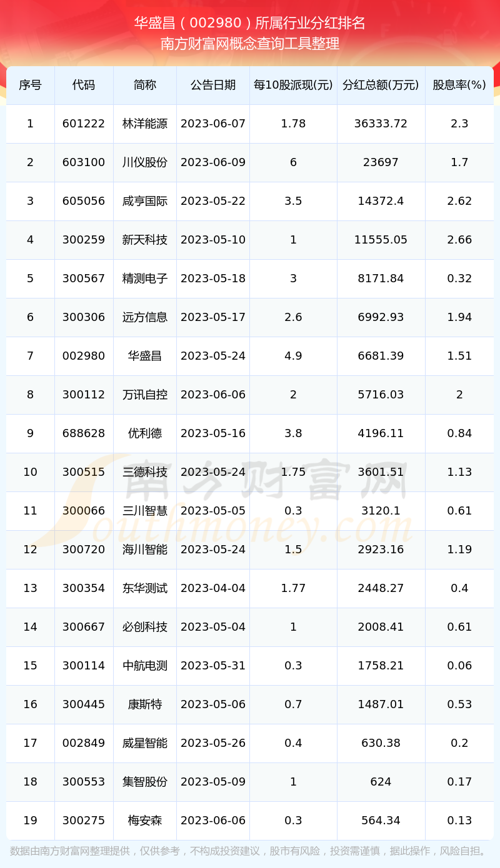Select the 公告日期 column header
Viewport: 500px width, 868px height.
coord(213,85)
